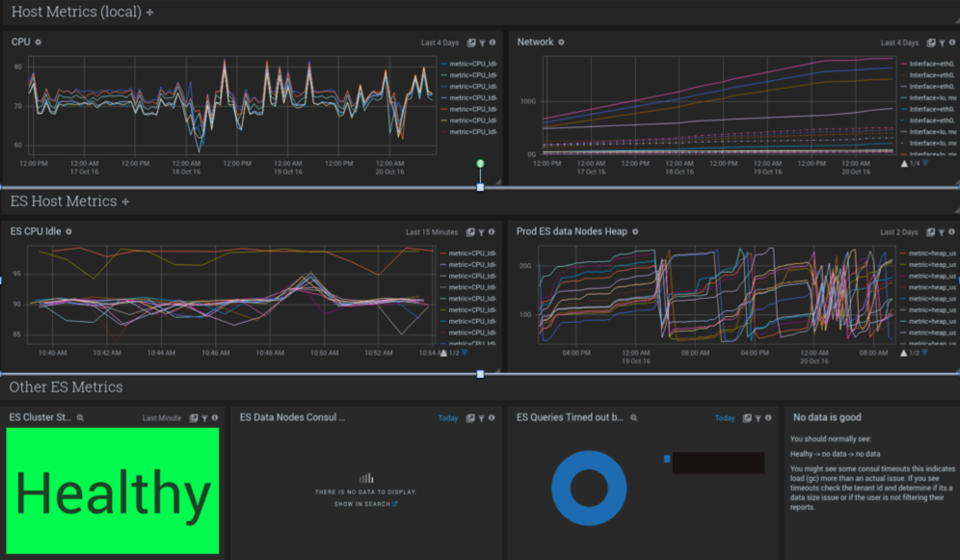This screenshot has width=960, height=560.
Task: Go to next Prod ES Heap legend page
Action: pyautogui.click(x=925, y=353)
